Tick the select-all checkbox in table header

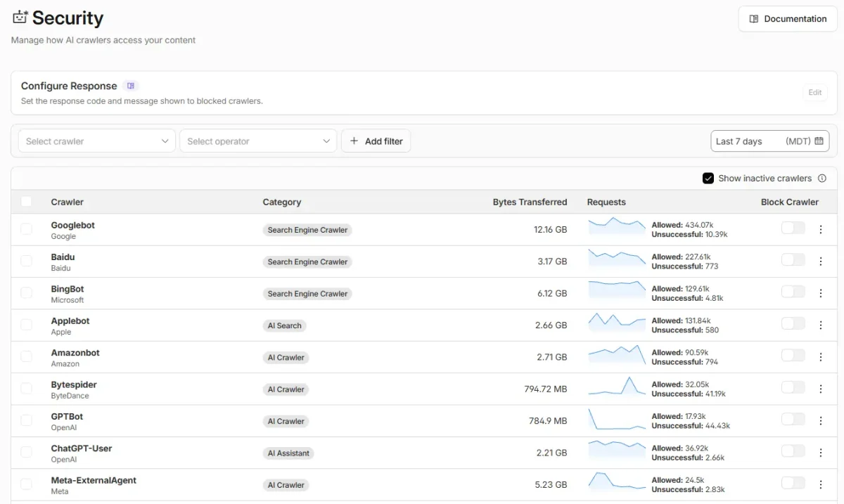point(26,202)
